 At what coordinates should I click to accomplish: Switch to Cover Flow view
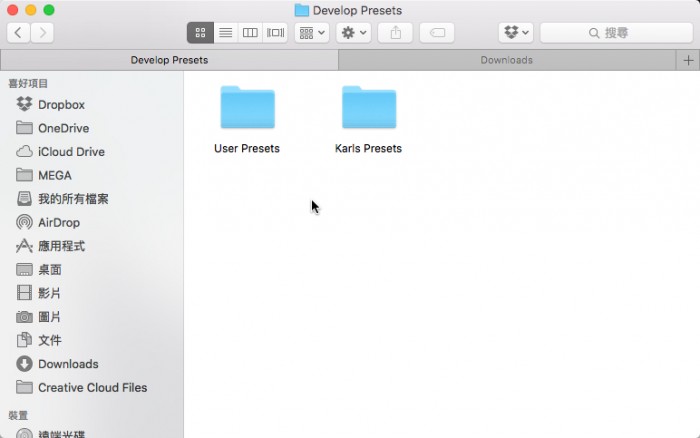(x=276, y=33)
